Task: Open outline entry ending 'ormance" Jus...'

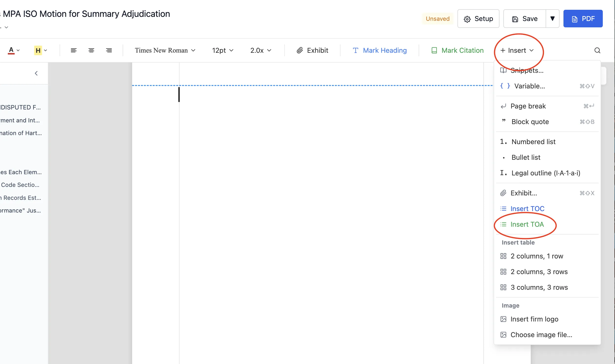Action: pyautogui.click(x=21, y=210)
